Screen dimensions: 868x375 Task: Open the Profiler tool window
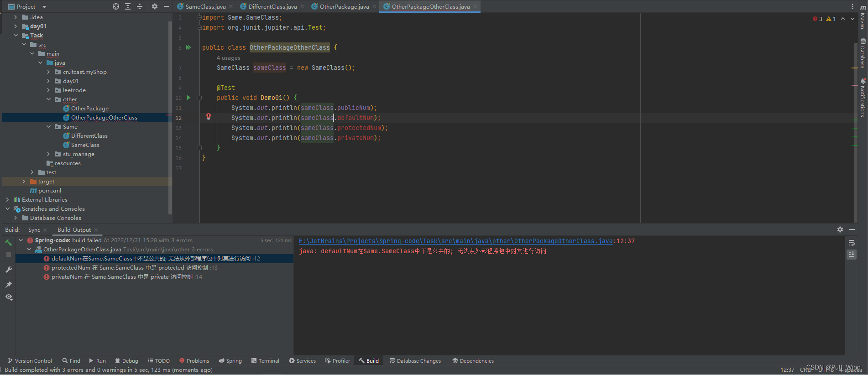click(x=337, y=361)
